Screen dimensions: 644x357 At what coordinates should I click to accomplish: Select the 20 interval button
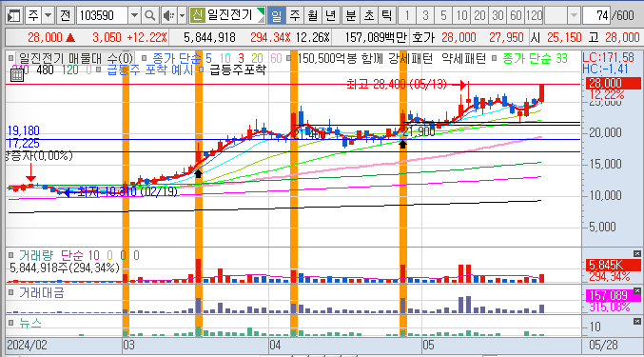479,15
